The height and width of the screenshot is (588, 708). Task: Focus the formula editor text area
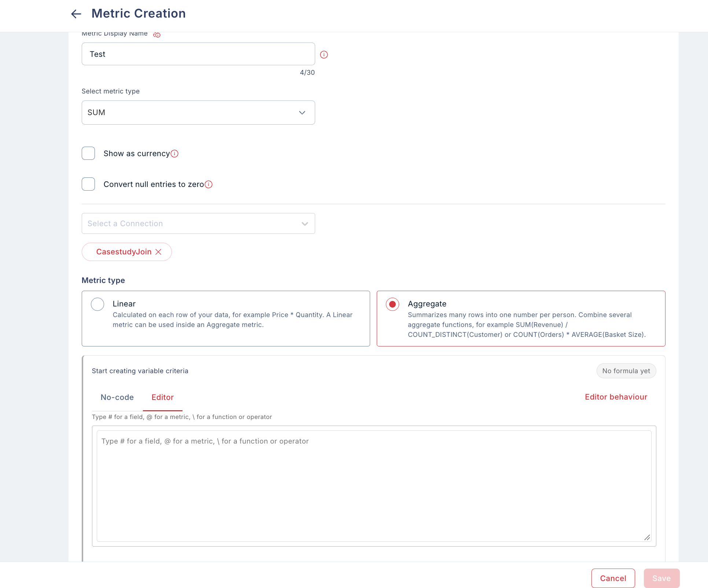[x=374, y=486]
